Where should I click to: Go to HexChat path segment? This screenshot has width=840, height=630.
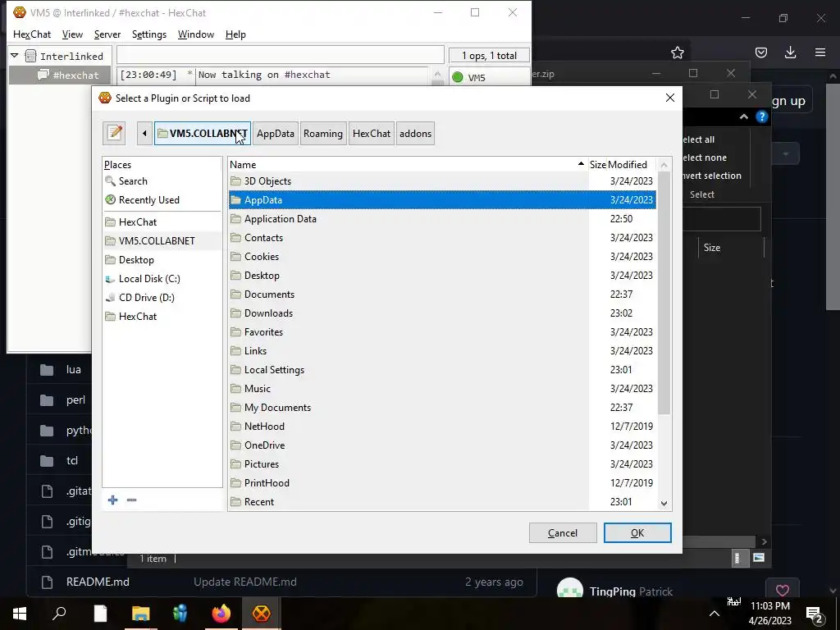click(372, 134)
